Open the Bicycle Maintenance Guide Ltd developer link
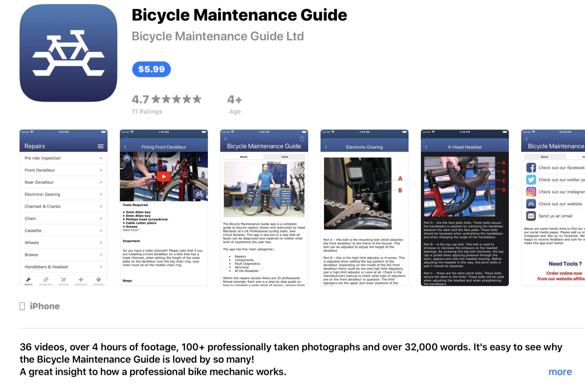Viewport: 585px width, 392px height. (218, 36)
